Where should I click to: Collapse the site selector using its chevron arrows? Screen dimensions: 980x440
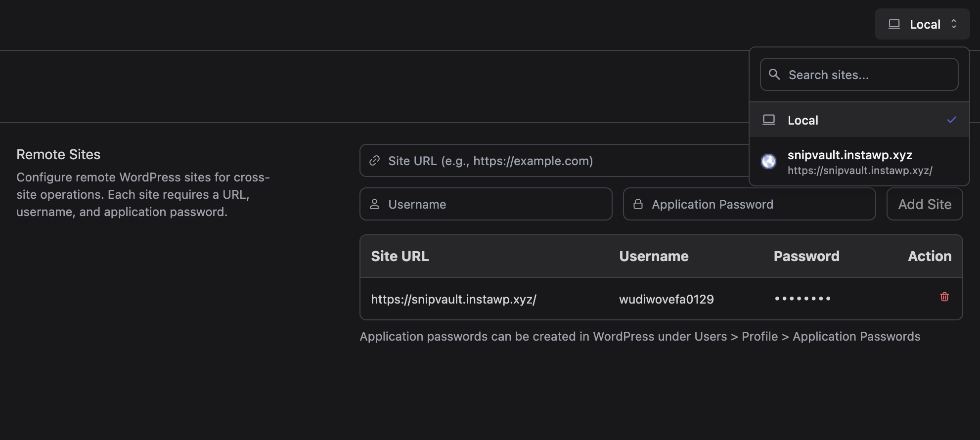pyautogui.click(x=954, y=24)
